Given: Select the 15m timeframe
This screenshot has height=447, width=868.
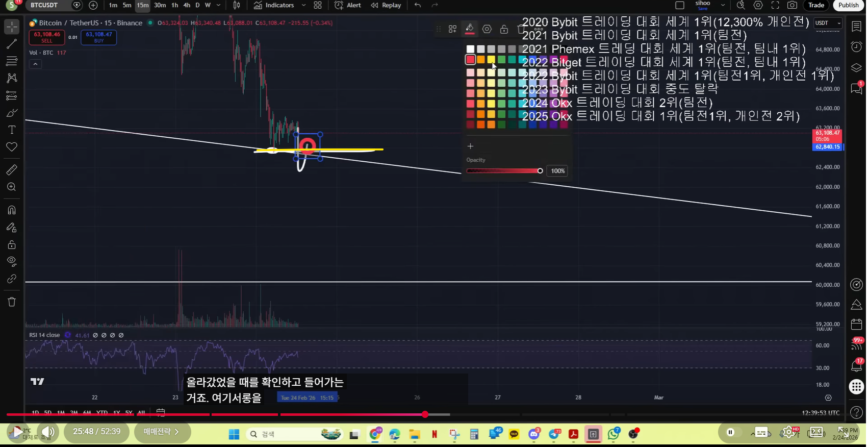Looking at the screenshot, I should 143,5.
